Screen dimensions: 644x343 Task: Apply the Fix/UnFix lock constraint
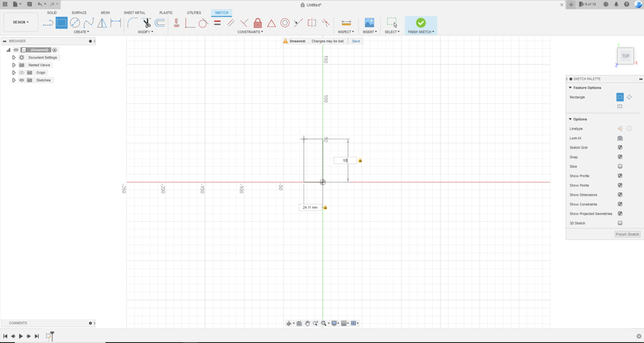(258, 23)
